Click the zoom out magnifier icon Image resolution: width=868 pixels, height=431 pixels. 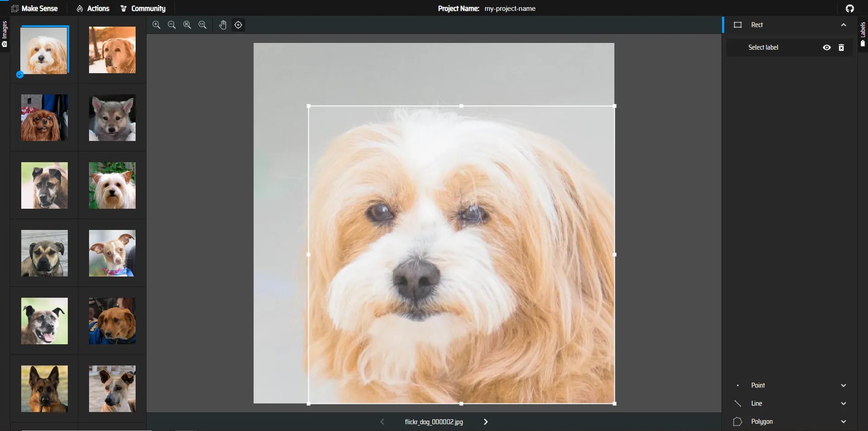172,25
